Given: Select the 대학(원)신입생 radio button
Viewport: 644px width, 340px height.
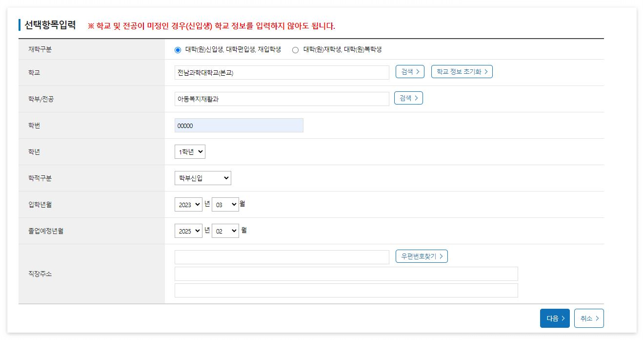Looking at the screenshot, I should tap(177, 49).
